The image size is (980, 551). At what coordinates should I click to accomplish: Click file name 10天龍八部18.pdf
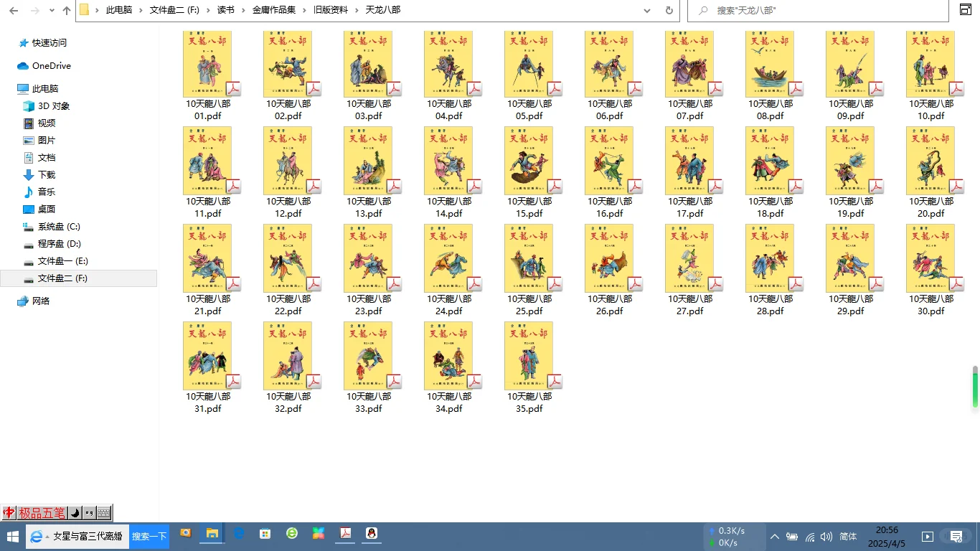[x=771, y=207]
